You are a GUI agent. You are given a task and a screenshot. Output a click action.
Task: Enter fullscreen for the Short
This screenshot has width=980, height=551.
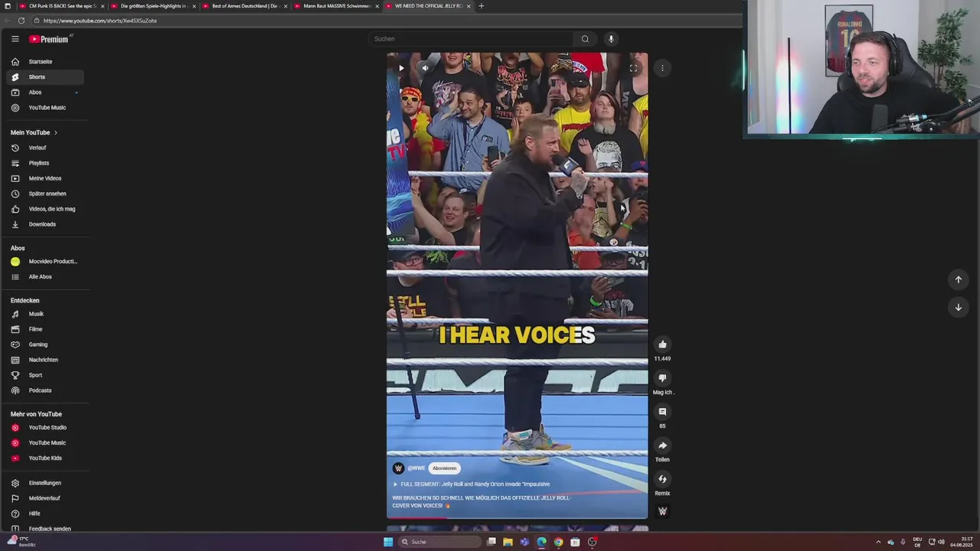click(x=633, y=68)
